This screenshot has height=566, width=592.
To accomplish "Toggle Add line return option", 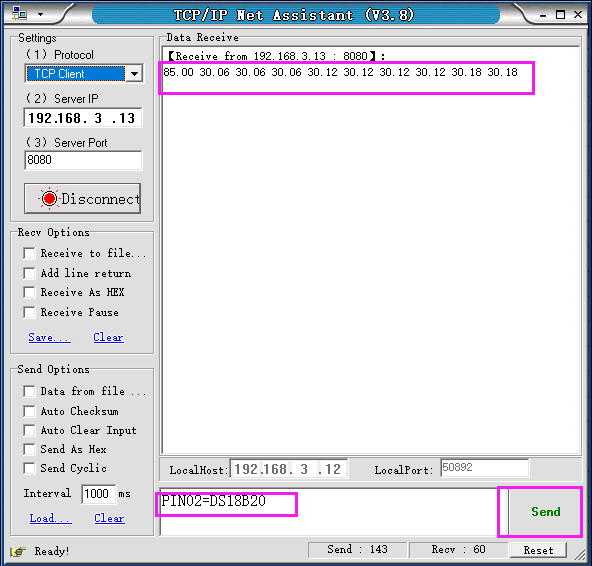I will (29, 273).
